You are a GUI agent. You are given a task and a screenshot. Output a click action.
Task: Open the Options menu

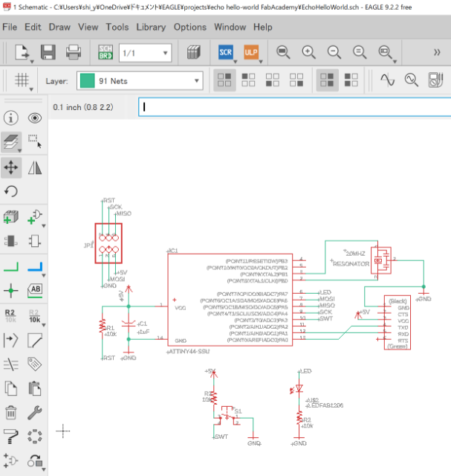[x=190, y=27]
